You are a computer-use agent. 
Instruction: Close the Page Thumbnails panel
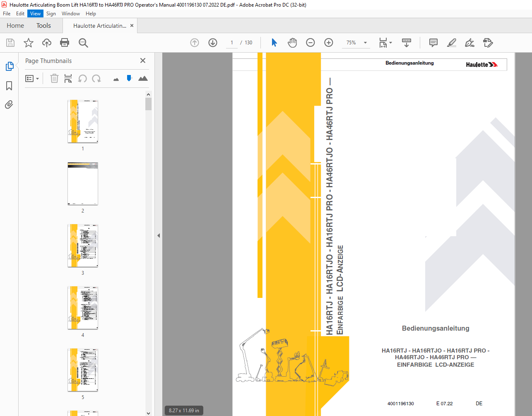pyautogui.click(x=143, y=60)
